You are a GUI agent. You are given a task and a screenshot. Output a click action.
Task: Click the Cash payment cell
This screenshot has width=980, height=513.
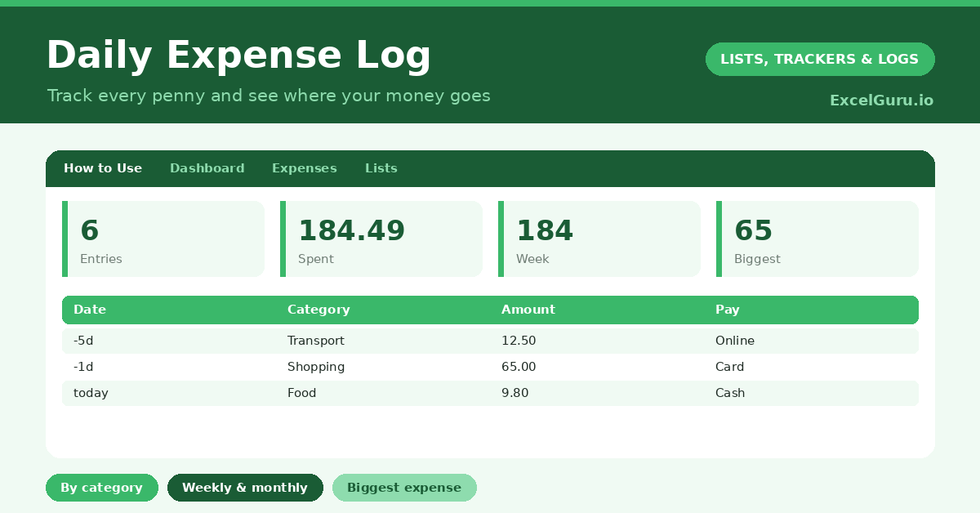[730, 393]
